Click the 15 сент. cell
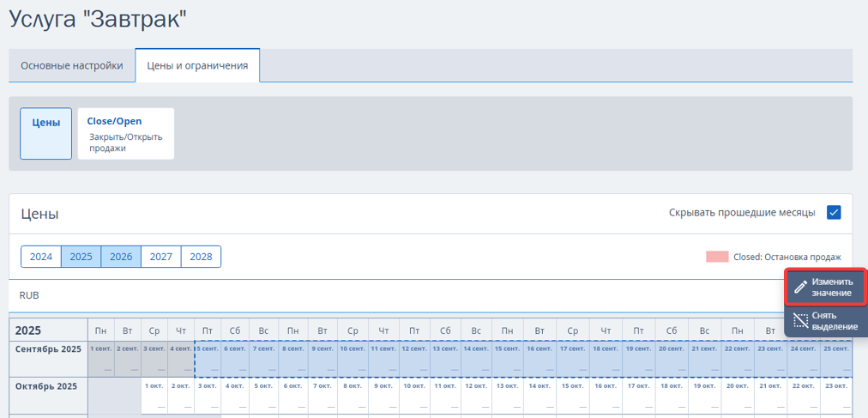Viewport: 868px width, 418px height. point(508,360)
